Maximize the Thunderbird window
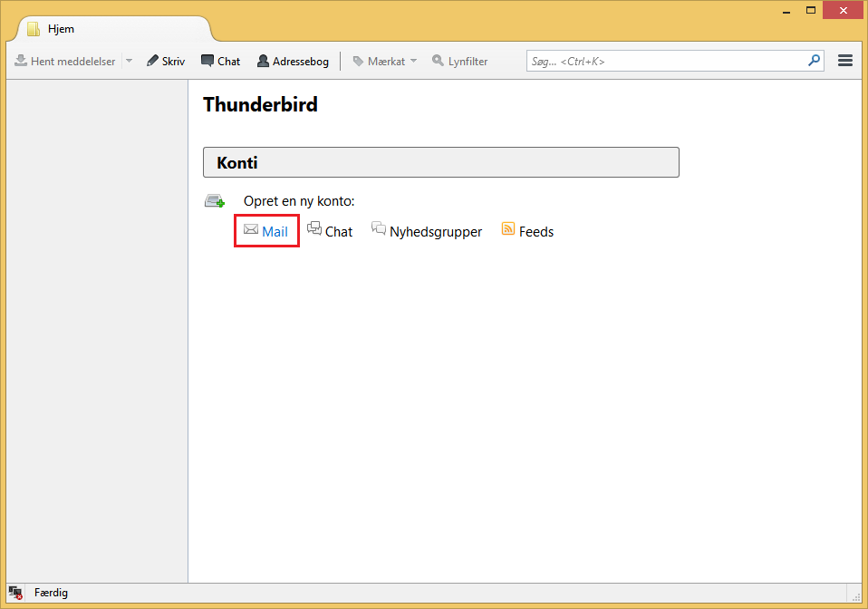 (810, 11)
